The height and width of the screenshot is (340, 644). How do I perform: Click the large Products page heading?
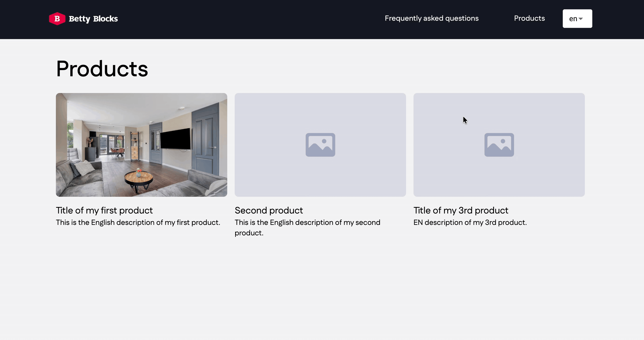coord(102,69)
